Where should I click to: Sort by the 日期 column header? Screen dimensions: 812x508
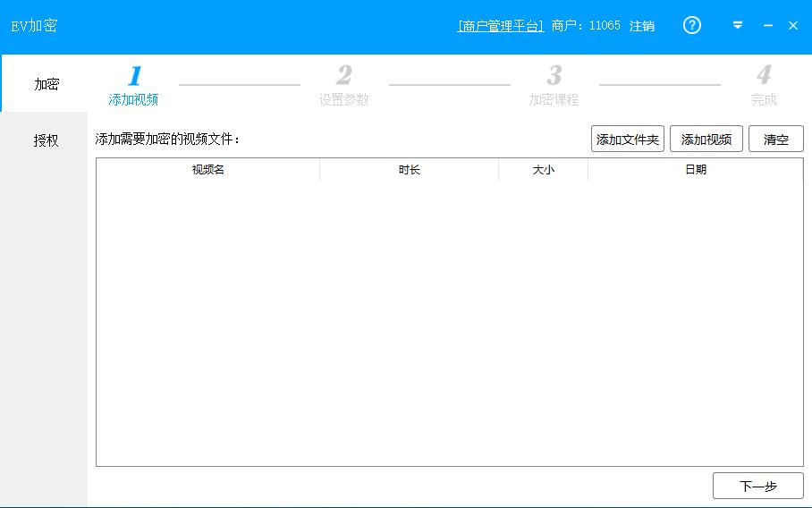tap(695, 170)
